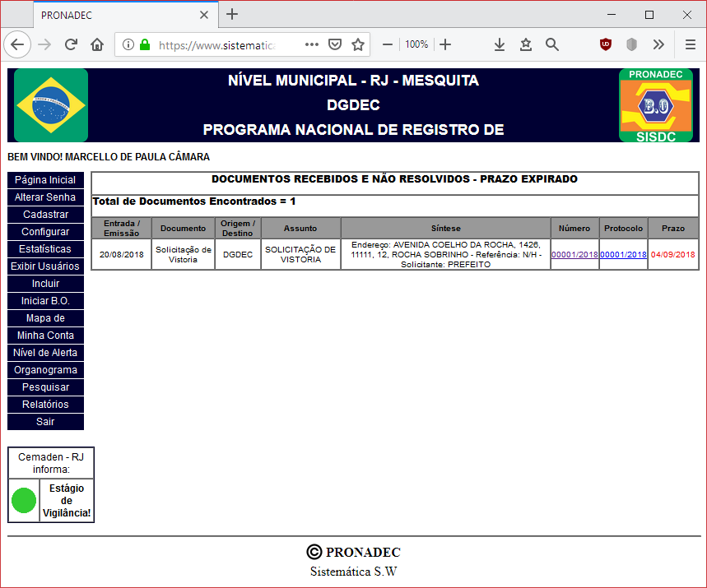Click the green vigilance status circle
Image resolution: width=707 pixels, height=588 pixels.
(23, 500)
